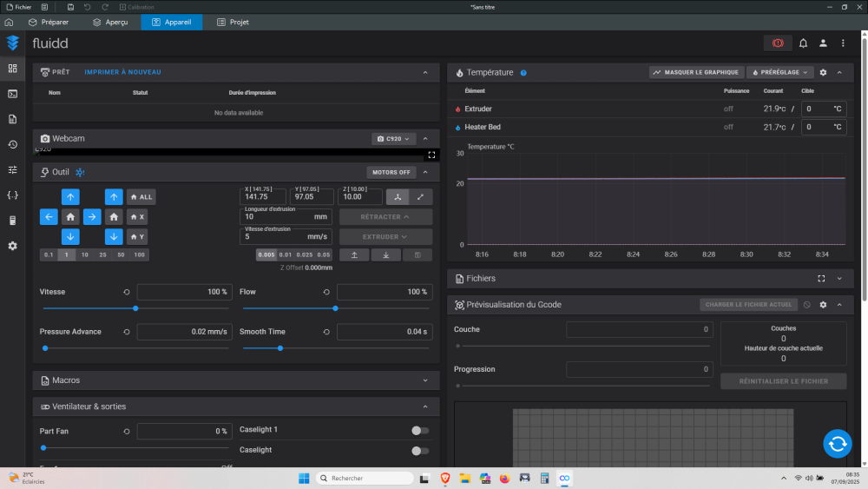Open the notifications bell
The image size is (868, 489).
[803, 43]
